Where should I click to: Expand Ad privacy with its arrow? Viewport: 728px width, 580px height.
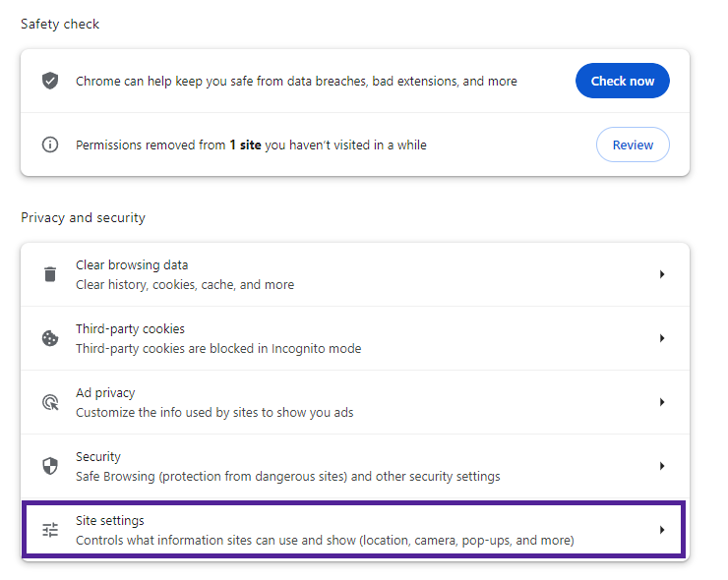point(662,402)
